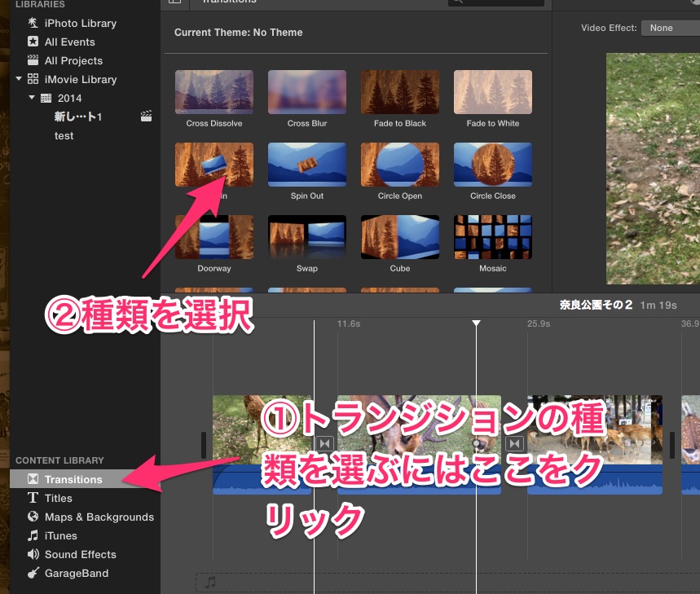Screen dimensions: 700x594
Task: Select the Cross Dissolve transition thumbnail
Action: 214,91
